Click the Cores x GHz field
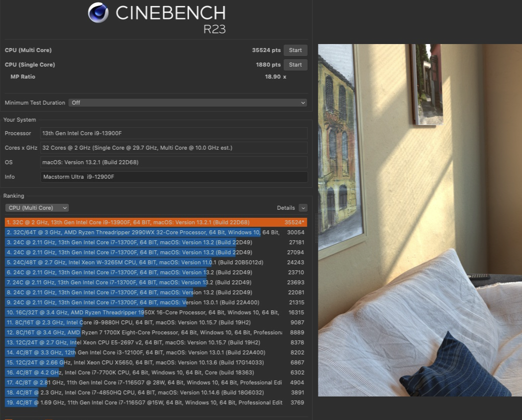522x420 pixels. pyautogui.click(x=174, y=148)
